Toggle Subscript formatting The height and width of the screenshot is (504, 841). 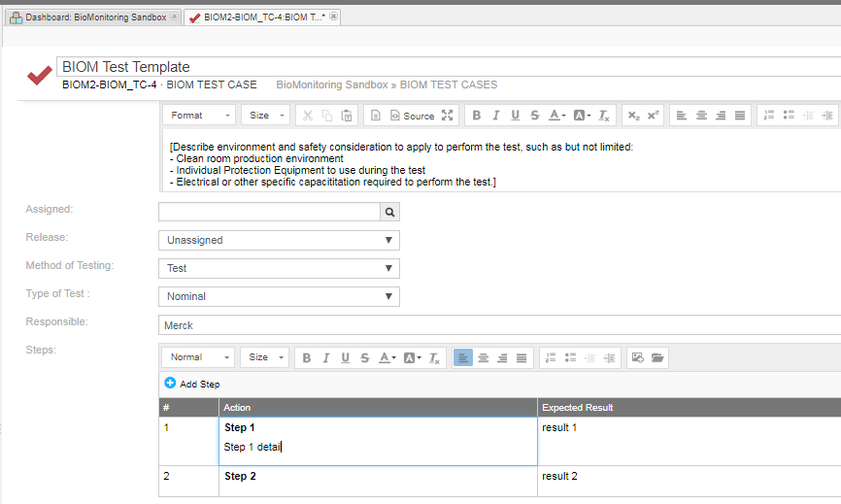[x=633, y=116]
